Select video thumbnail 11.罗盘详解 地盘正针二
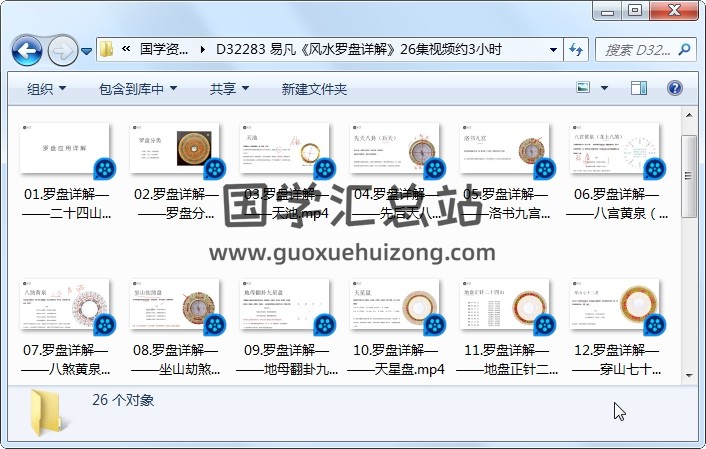706x449 pixels. click(x=504, y=304)
